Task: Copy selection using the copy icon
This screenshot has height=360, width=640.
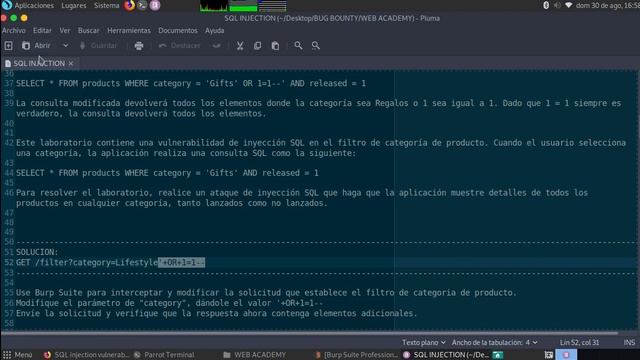Action: pos(258,46)
